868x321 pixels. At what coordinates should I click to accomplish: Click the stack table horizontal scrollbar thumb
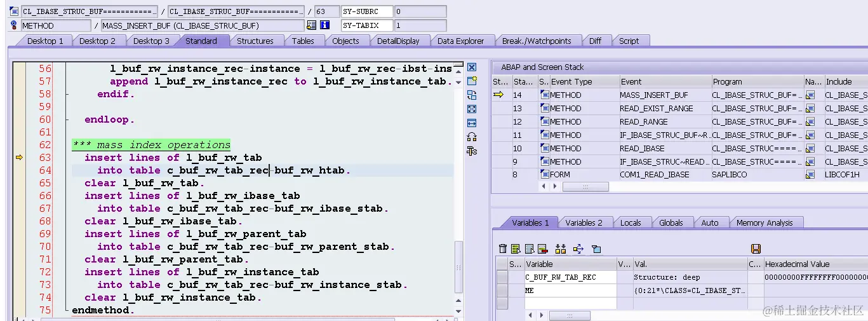585,187
